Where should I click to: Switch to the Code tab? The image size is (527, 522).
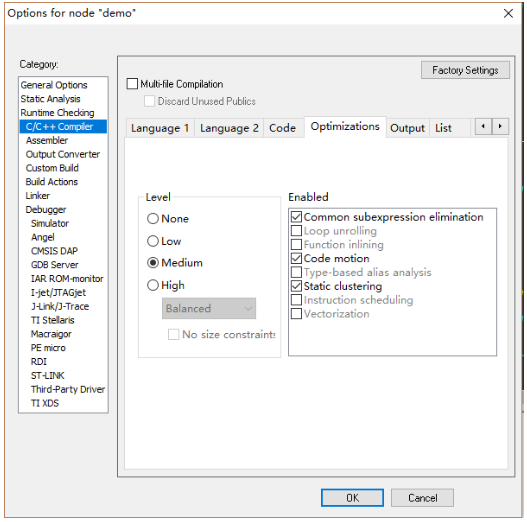(x=283, y=128)
